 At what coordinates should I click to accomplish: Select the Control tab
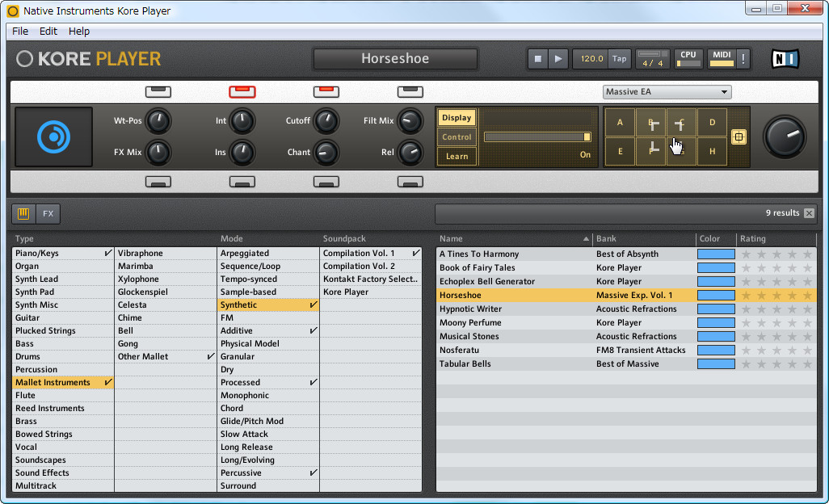pyautogui.click(x=457, y=136)
